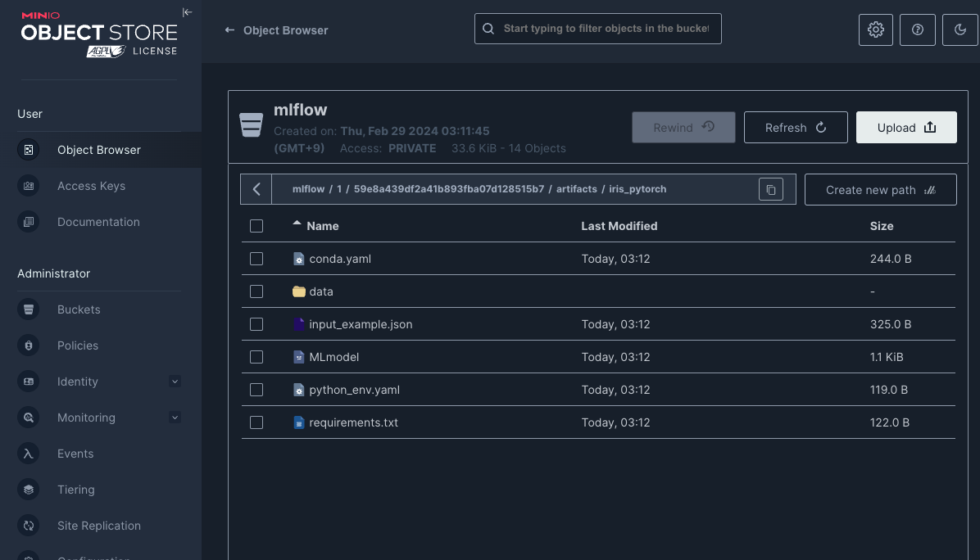Open Policies in the sidebar

(x=78, y=345)
